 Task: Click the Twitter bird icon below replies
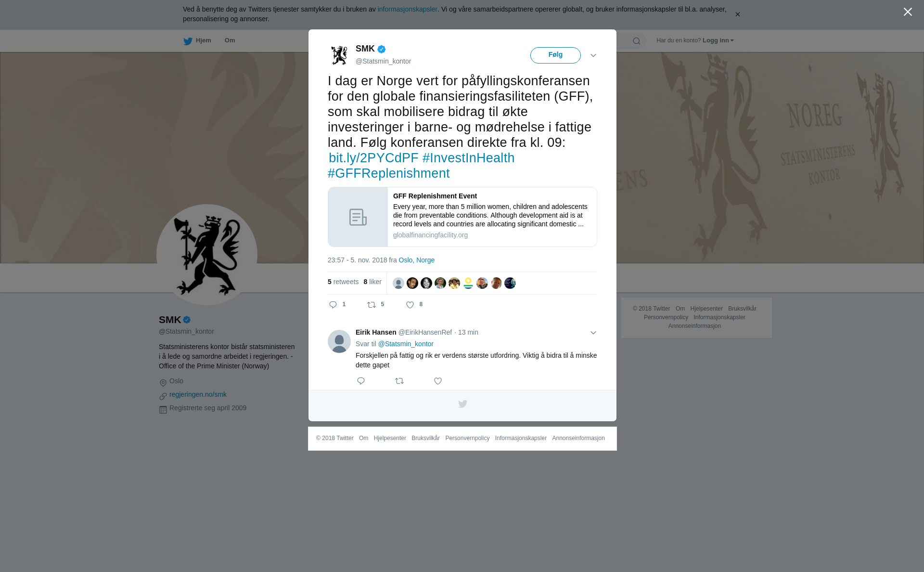[x=462, y=404]
